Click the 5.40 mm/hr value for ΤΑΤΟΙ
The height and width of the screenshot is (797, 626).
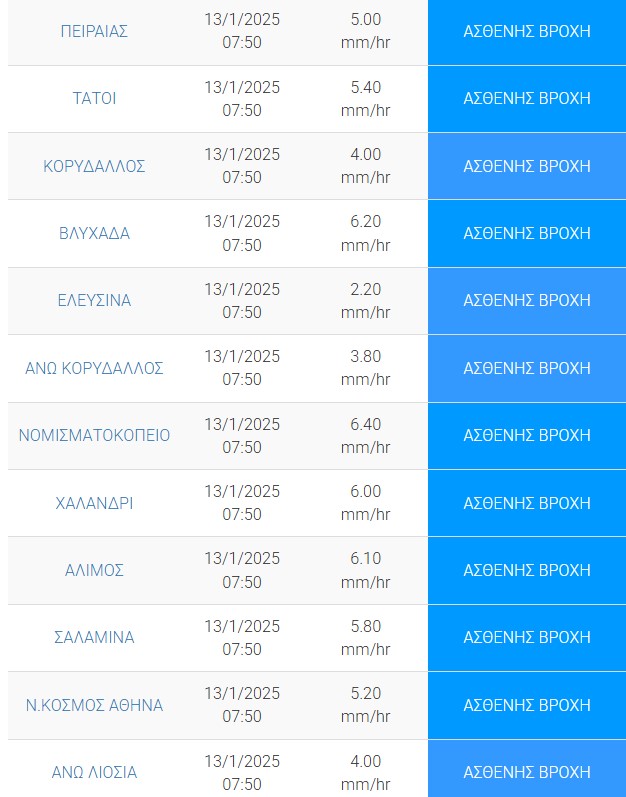click(365, 98)
